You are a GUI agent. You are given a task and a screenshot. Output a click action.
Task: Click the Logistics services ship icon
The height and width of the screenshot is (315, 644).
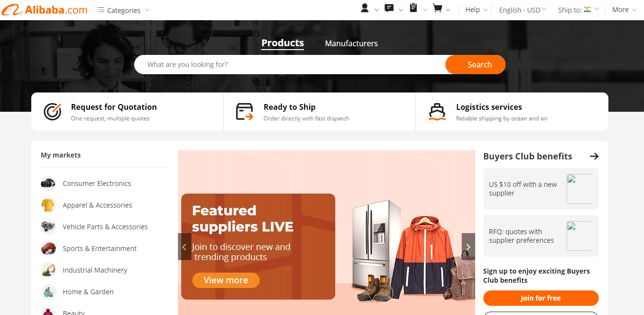437,111
